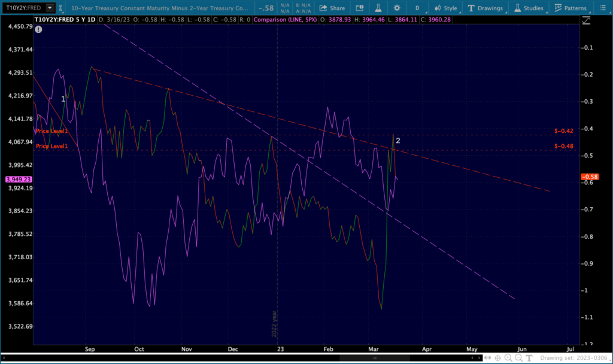Image resolution: width=613 pixels, height=364 pixels.
Task: Select lower Price Level1 line label
Action: click(x=51, y=146)
